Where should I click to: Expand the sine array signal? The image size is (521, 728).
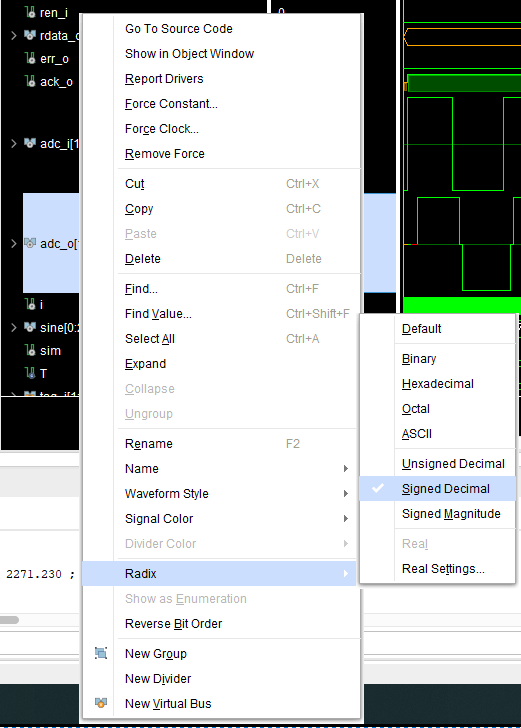pos(14,327)
